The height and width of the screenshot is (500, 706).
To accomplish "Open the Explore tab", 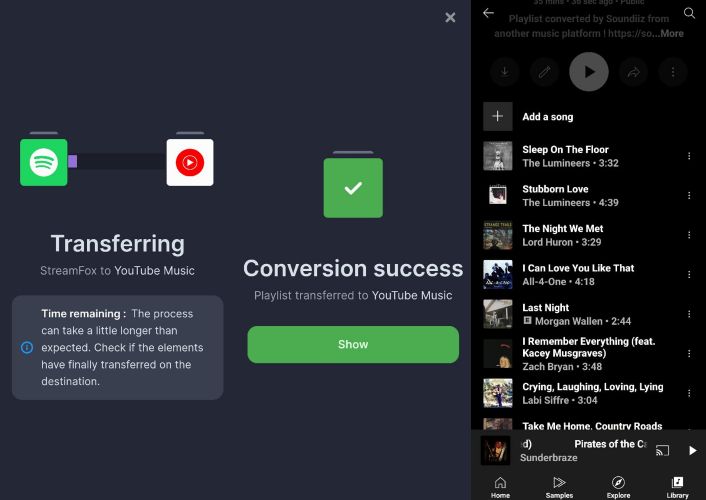I will point(618,487).
